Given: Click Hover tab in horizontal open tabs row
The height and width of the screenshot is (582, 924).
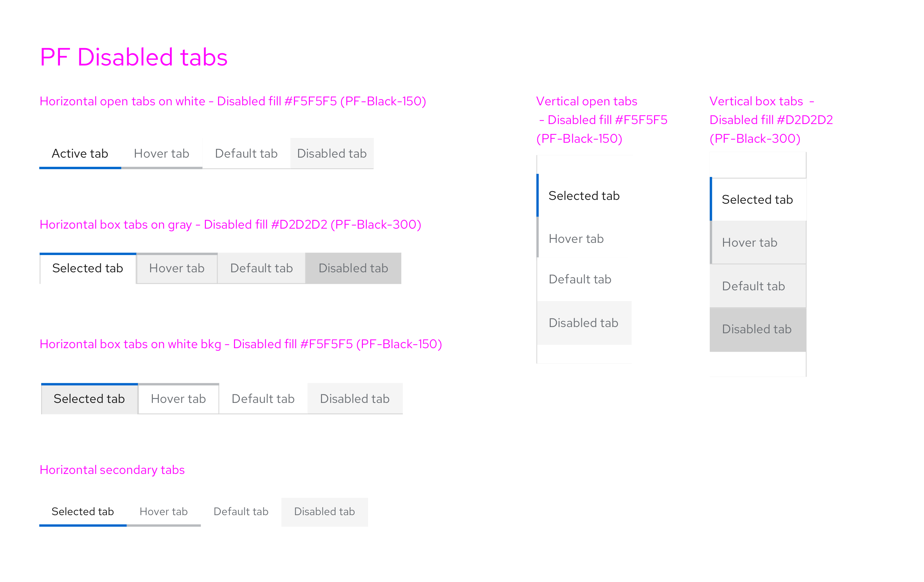Looking at the screenshot, I should [x=161, y=153].
